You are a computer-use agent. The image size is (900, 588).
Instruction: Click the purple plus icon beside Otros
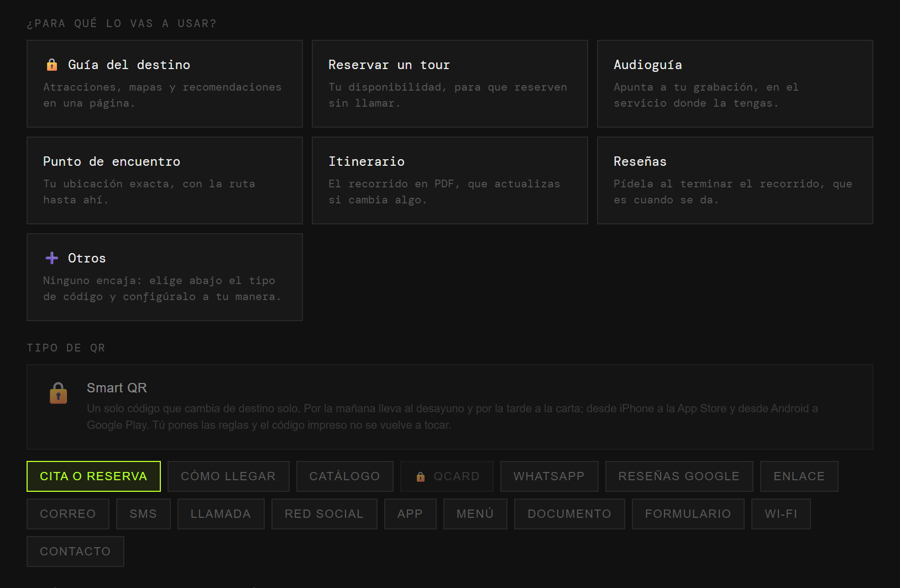point(52,258)
